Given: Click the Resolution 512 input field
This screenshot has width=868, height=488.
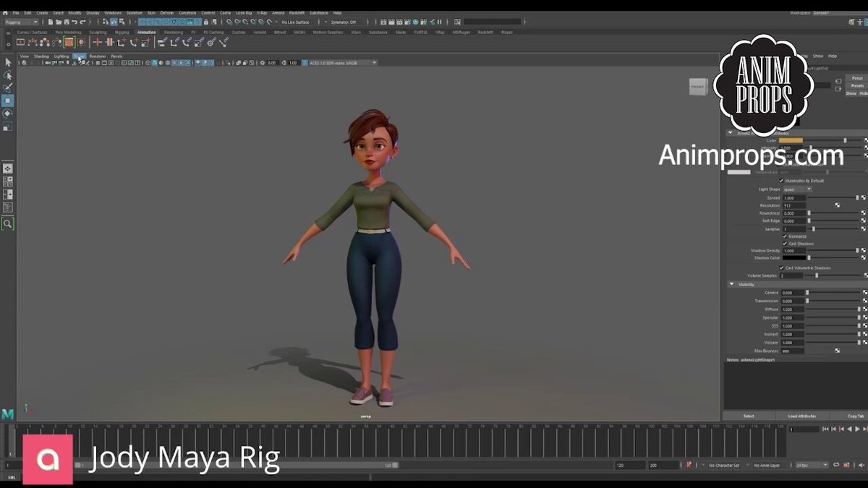Looking at the screenshot, I should pos(793,205).
